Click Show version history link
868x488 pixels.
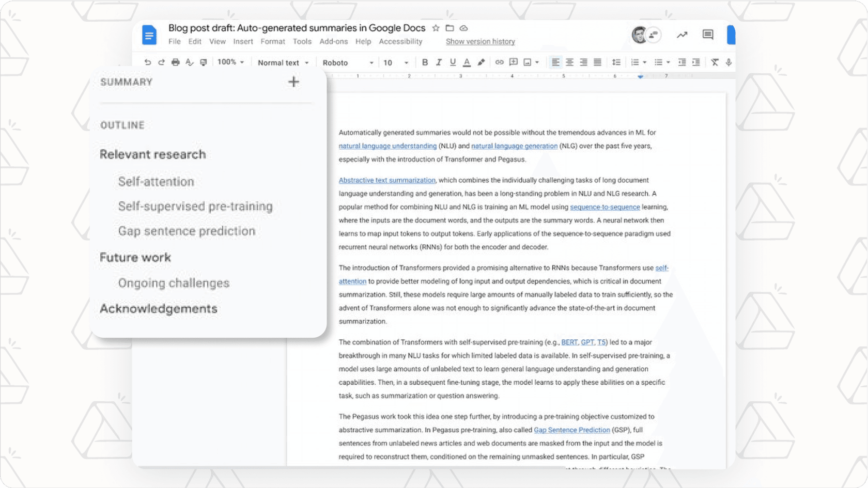click(x=480, y=41)
